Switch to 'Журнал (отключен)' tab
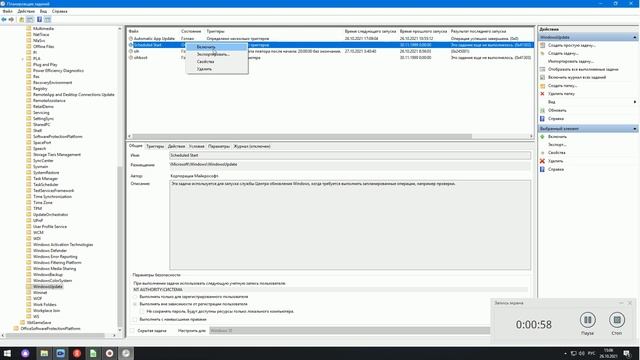The height and width of the screenshot is (360, 640). [x=252, y=146]
